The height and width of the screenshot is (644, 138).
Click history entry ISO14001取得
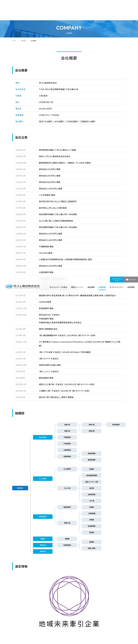coord(46,253)
